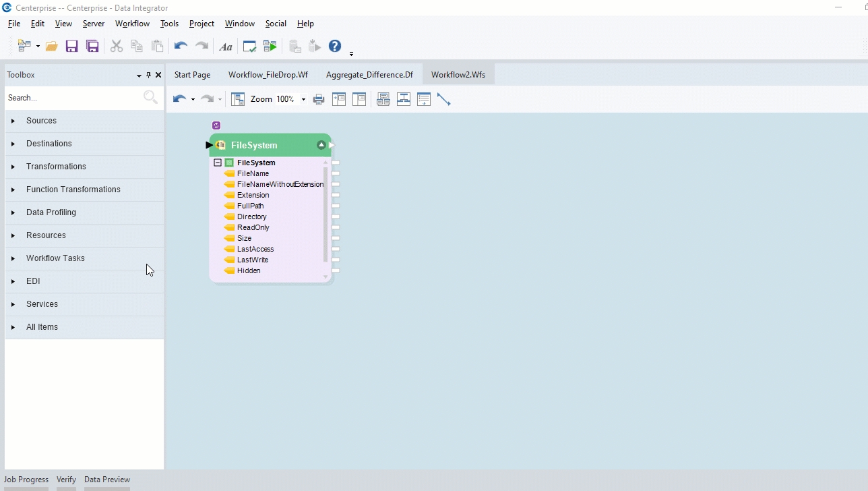Screen dimensions: 868x491
Task: Click the purple loop icon above FileSystem
Action: point(216,125)
